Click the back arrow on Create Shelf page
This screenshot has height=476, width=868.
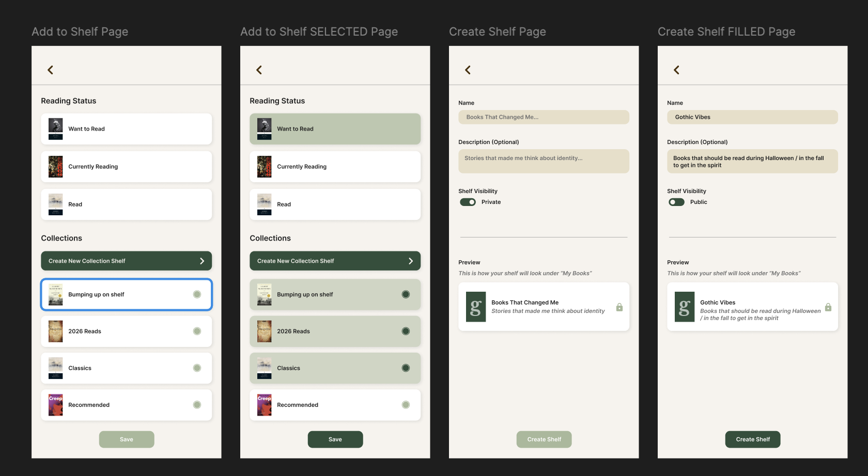[468, 69]
